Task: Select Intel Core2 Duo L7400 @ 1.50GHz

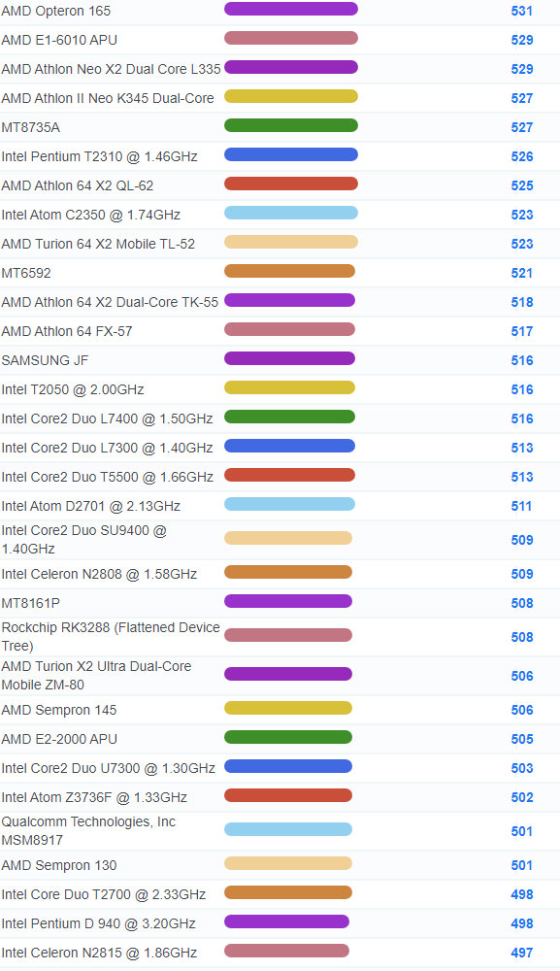Action: [x=108, y=419]
